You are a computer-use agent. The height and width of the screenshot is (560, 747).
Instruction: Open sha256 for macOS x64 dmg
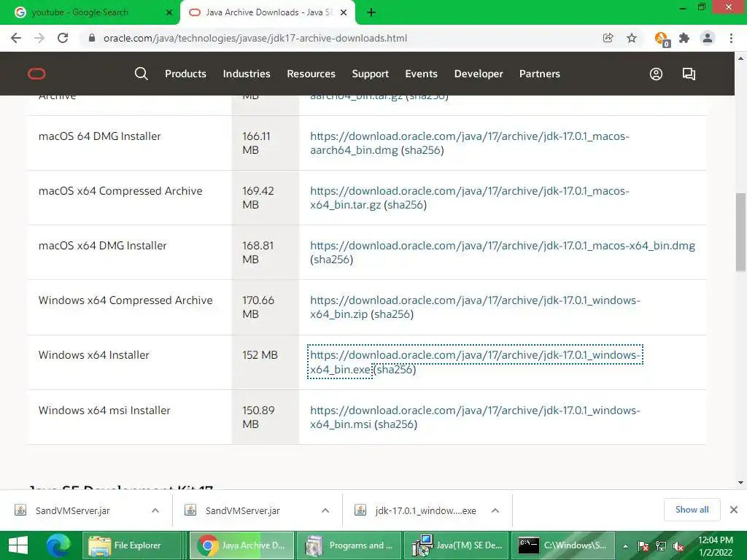[332, 260]
